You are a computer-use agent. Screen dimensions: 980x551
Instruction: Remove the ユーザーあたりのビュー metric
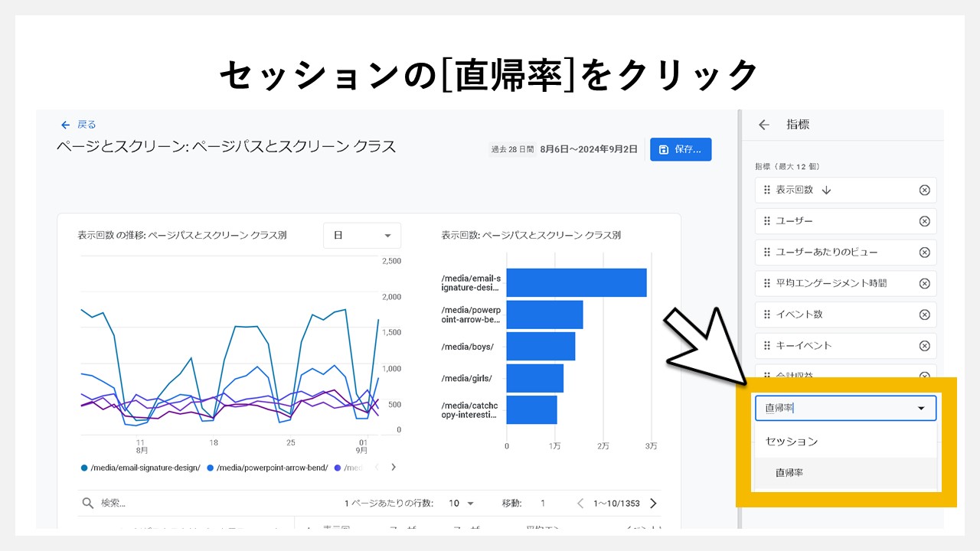[925, 252]
